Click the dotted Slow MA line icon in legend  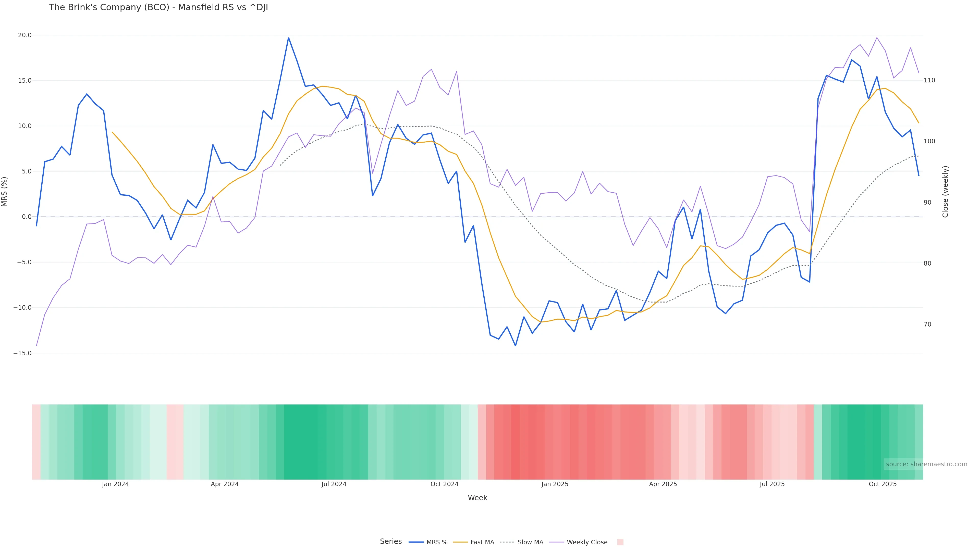pos(507,542)
